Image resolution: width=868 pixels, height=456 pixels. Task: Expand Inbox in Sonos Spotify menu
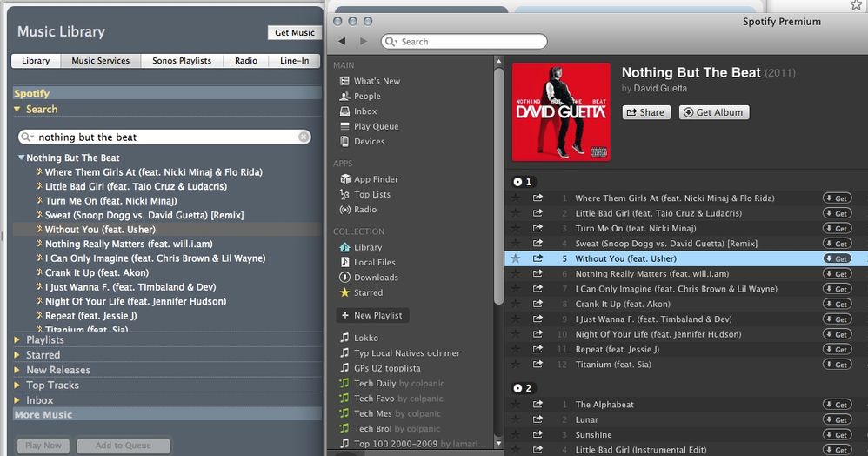[17, 400]
